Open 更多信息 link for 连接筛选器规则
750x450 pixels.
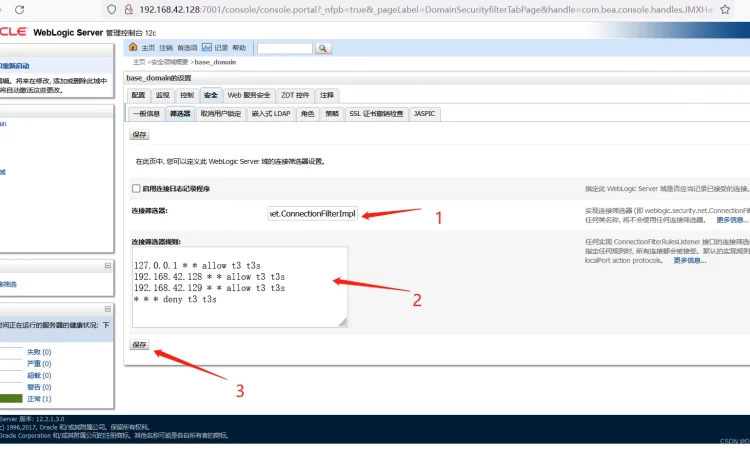(x=689, y=261)
